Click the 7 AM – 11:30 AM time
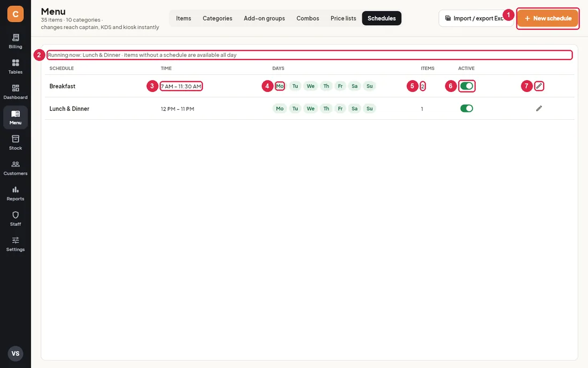Image resolution: width=588 pixels, height=368 pixels. pyautogui.click(x=181, y=86)
